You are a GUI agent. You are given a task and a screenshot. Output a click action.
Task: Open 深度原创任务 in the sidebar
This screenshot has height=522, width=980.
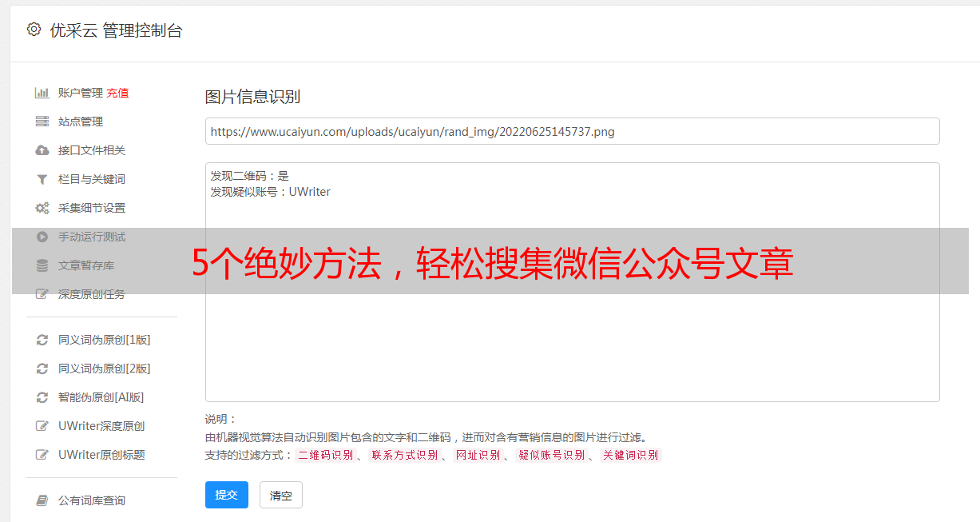click(x=92, y=294)
